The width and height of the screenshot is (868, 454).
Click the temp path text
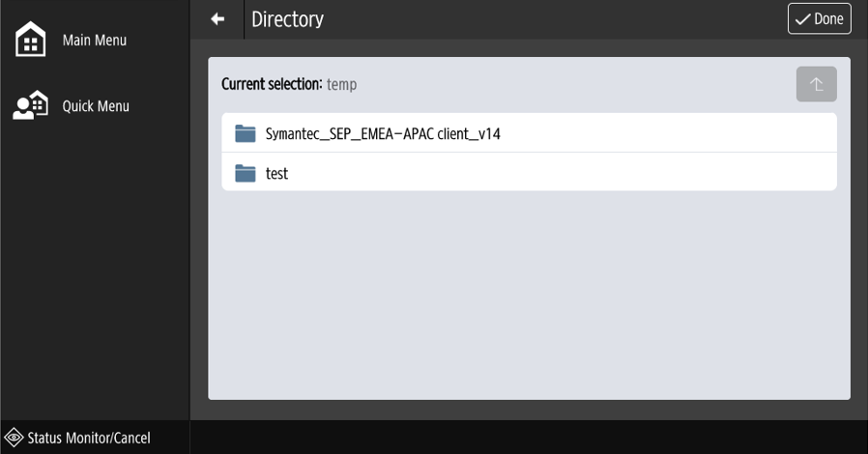pyautogui.click(x=342, y=85)
